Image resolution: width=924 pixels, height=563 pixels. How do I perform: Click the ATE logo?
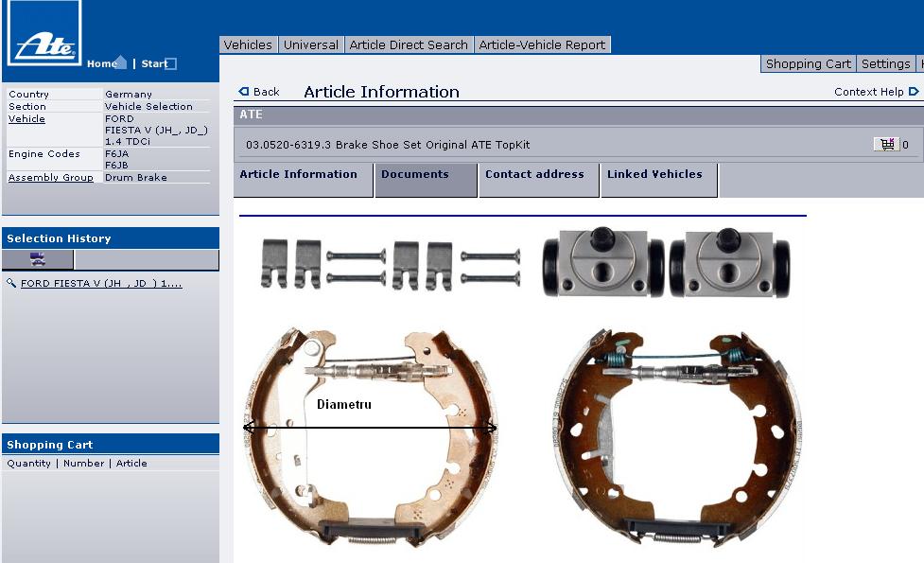[x=44, y=35]
